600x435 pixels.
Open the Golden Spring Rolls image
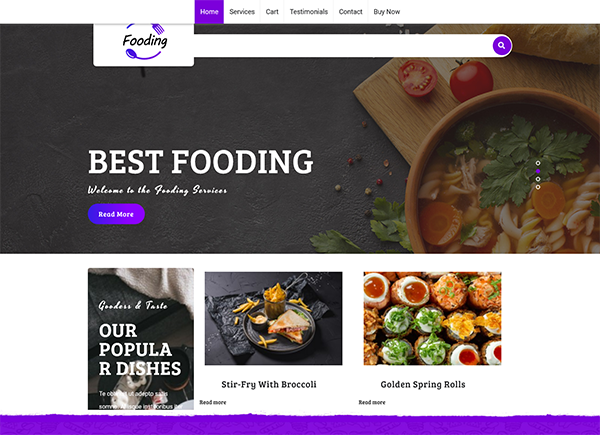432,318
